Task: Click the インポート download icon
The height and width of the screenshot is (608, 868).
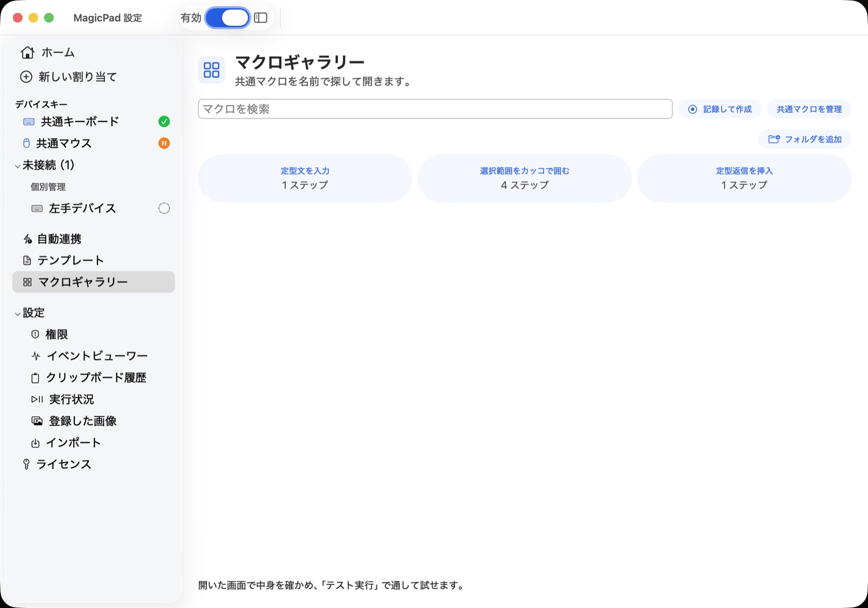Action: 35,443
